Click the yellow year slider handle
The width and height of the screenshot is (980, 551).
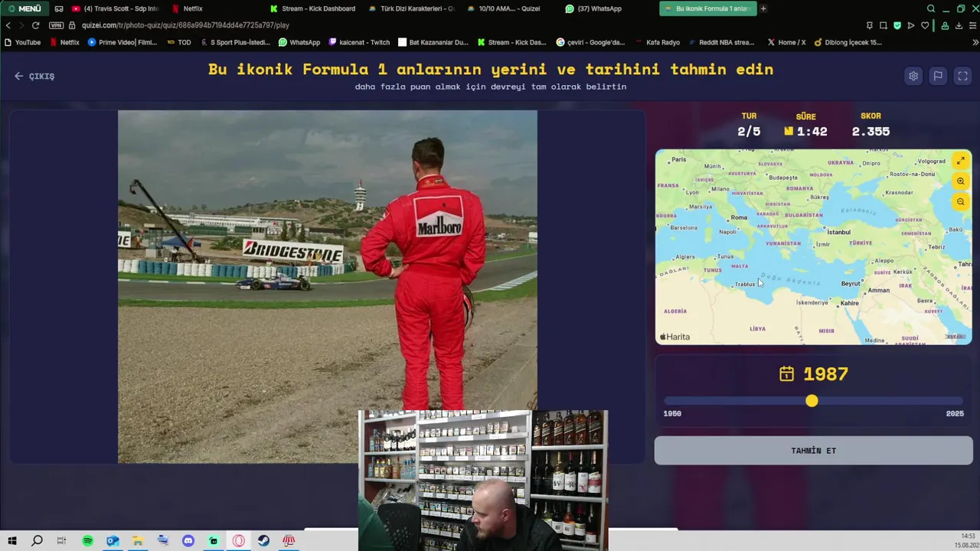tap(812, 401)
